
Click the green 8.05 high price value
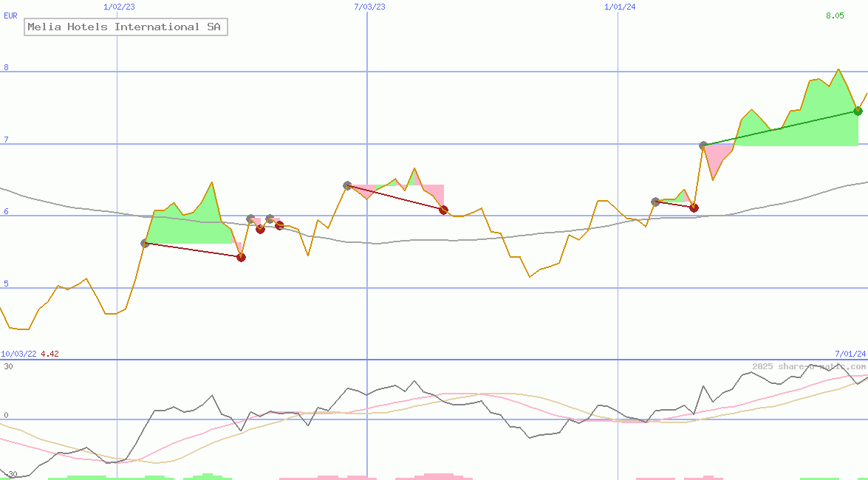pyautogui.click(x=835, y=16)
